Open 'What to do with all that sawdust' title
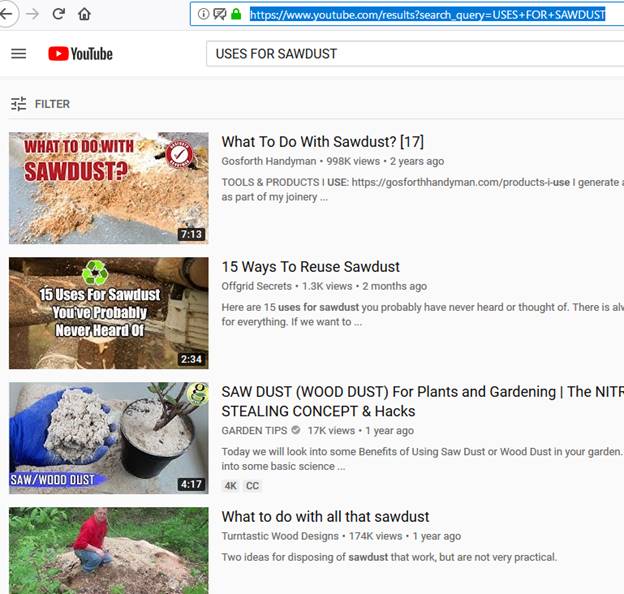 click(325, 517)
